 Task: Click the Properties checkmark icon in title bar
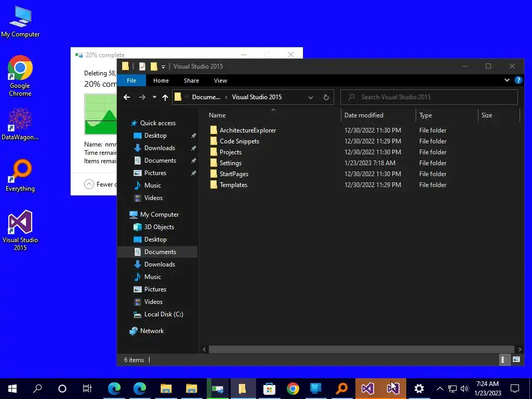point(142,66)
